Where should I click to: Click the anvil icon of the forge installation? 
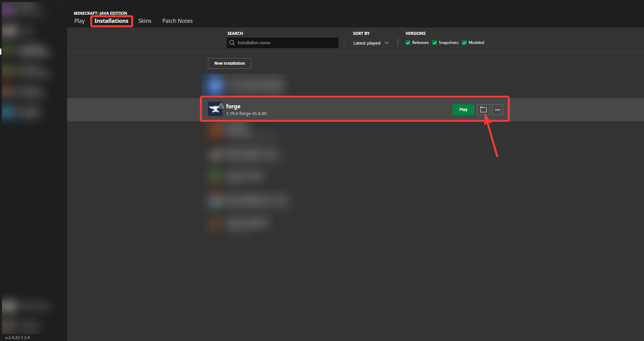215,109
